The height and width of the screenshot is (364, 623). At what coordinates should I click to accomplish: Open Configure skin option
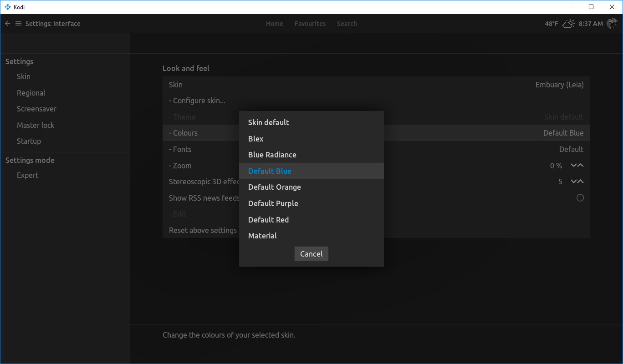[x=376, y=101]
